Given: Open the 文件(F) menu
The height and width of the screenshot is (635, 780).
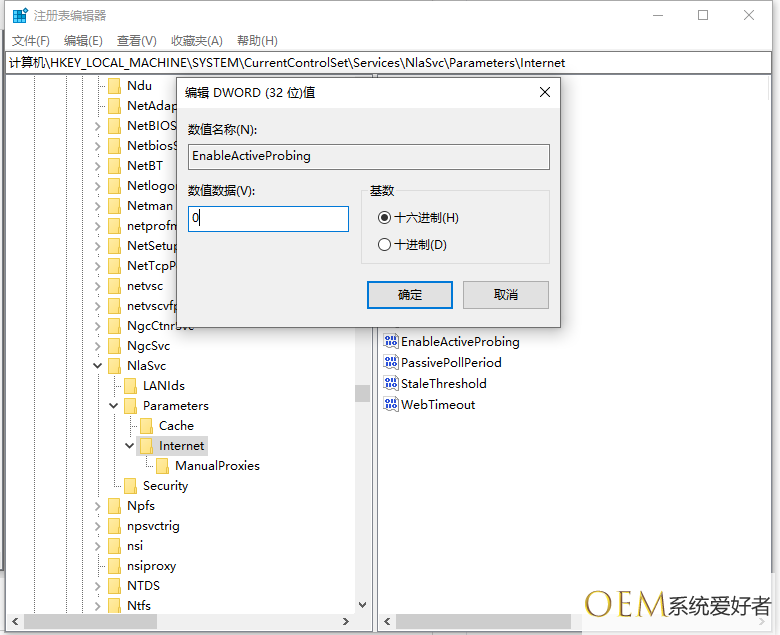Looking at the screenshot, I should pyautogui.click(x=31, y=41).
